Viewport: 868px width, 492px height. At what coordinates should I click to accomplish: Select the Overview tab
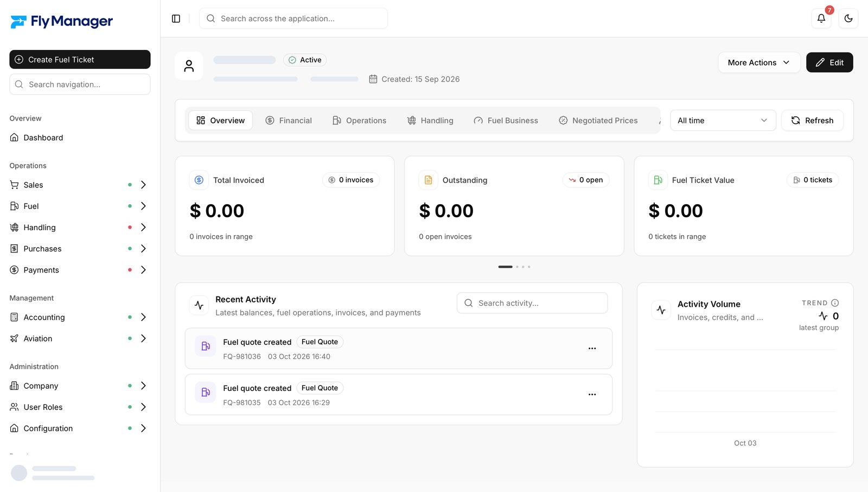(x=220, y=121)
